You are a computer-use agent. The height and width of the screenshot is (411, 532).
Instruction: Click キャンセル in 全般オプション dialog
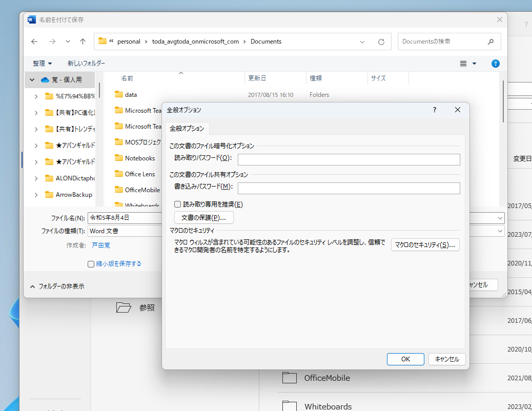pos(447,359)
